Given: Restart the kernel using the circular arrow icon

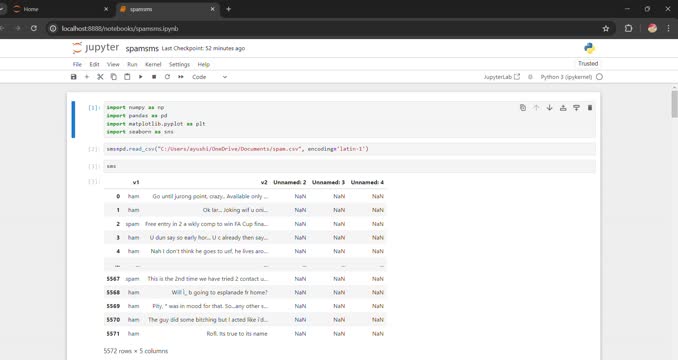Looking at the screenshot, I should pyautogui.click(x=167, y=77).
